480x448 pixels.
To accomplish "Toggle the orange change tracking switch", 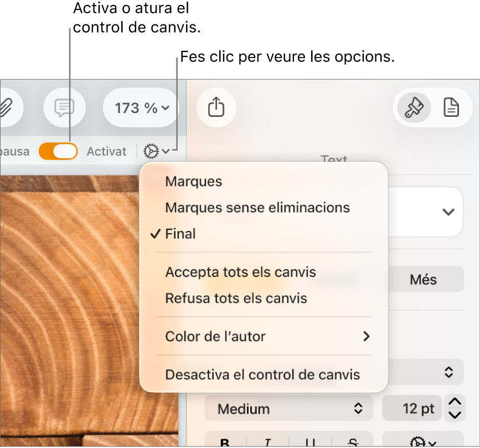I will click(x=58, y=151).
